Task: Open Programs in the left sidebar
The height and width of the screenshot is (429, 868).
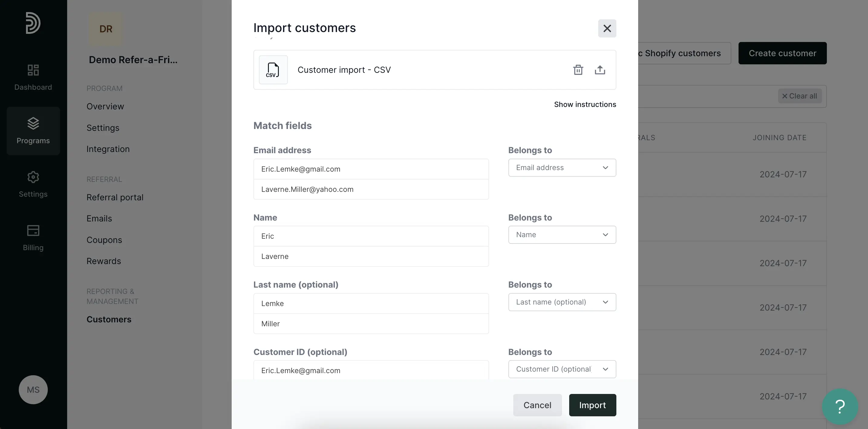Action: pos(33,131)
